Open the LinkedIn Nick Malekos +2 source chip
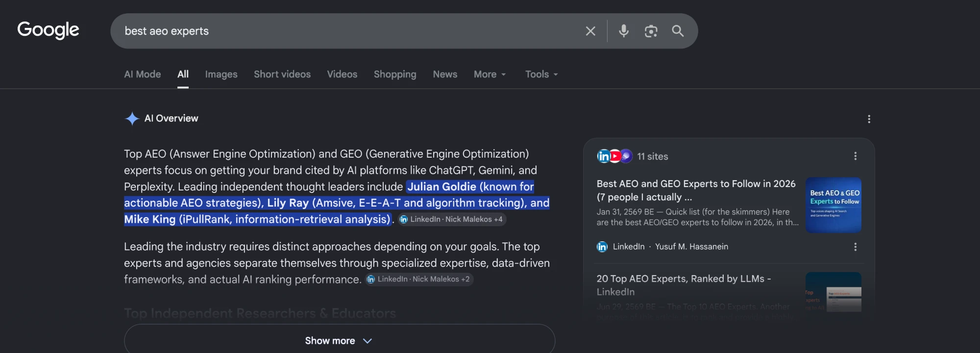This screenshot has width=980, height=353. 418,279
